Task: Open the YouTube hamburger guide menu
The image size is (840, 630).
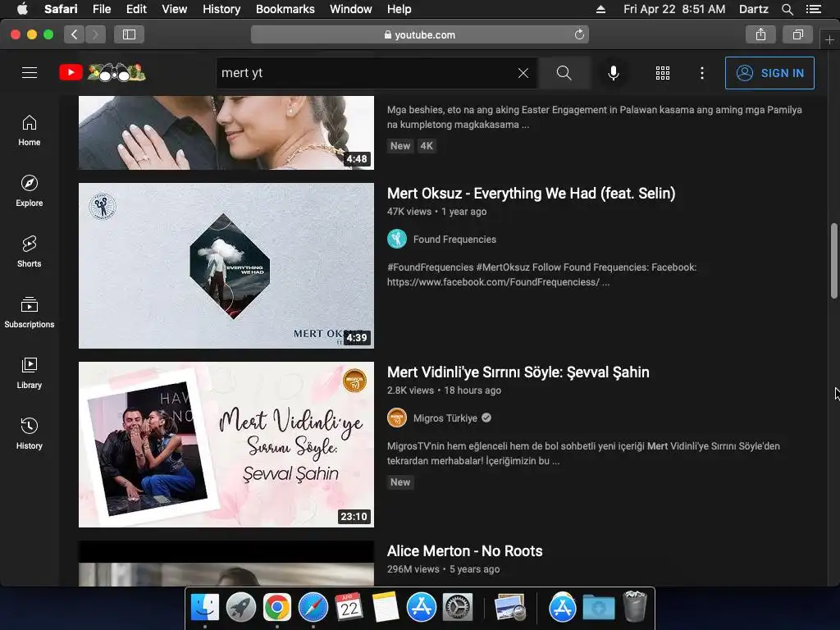Action: [30, 73]
